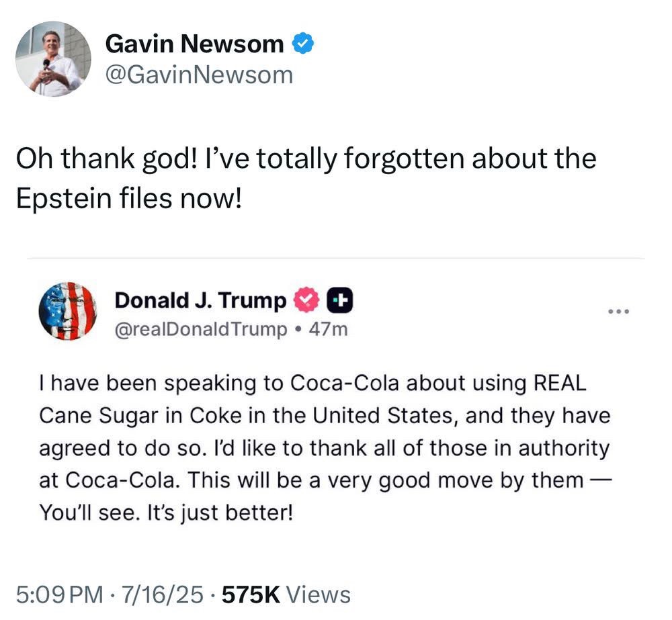Viewport: 672px width, 620px height.
Task: Open Gavin Newsom's profile picture
Action: tap(53, 58)
